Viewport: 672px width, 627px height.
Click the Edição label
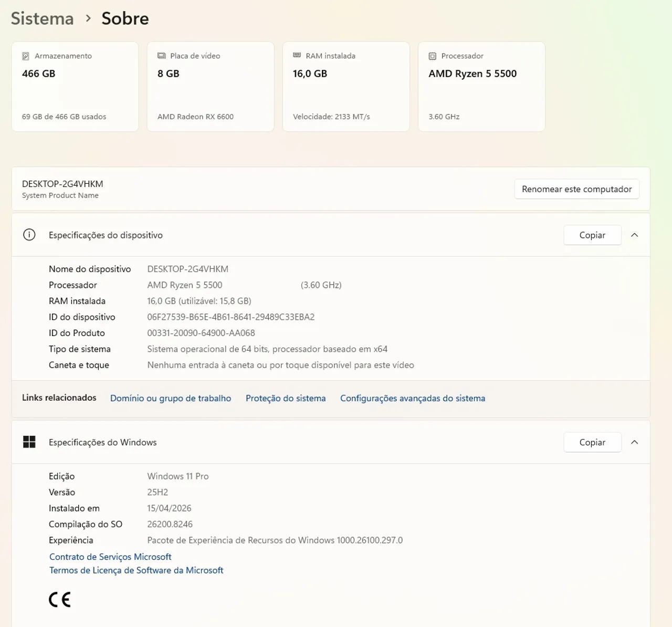point(62,476)
